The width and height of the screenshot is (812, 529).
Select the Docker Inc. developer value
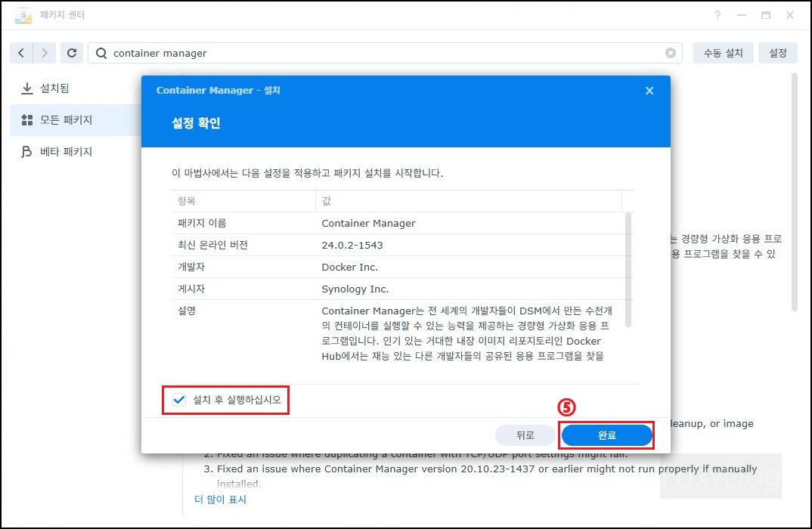coord(349,267)
